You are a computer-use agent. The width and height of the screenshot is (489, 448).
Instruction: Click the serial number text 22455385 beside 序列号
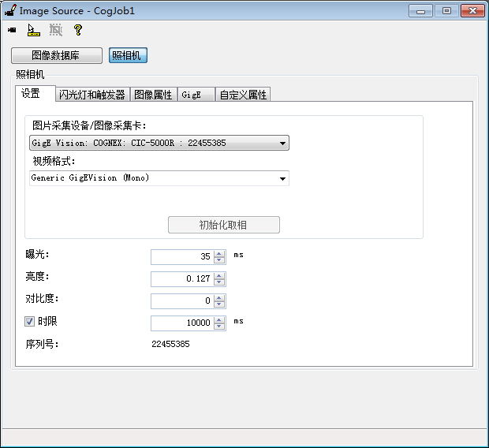click(x=170, y=344)
